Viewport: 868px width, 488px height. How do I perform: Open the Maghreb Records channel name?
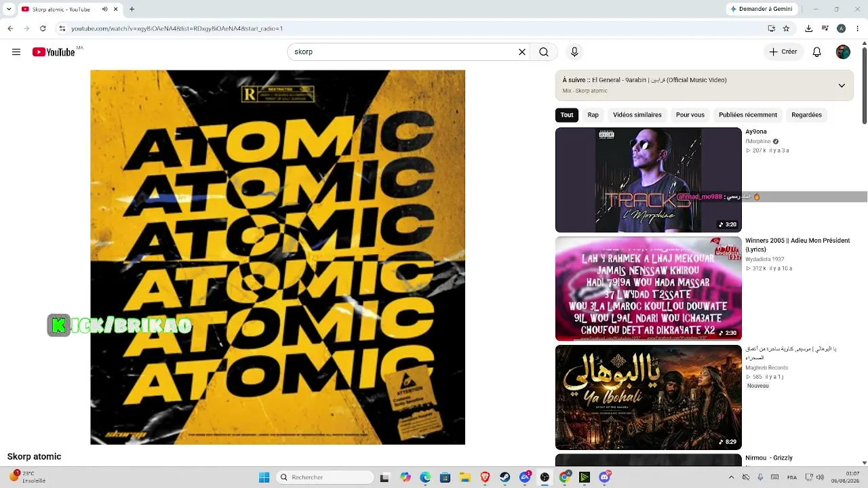(x=766, y=368)
